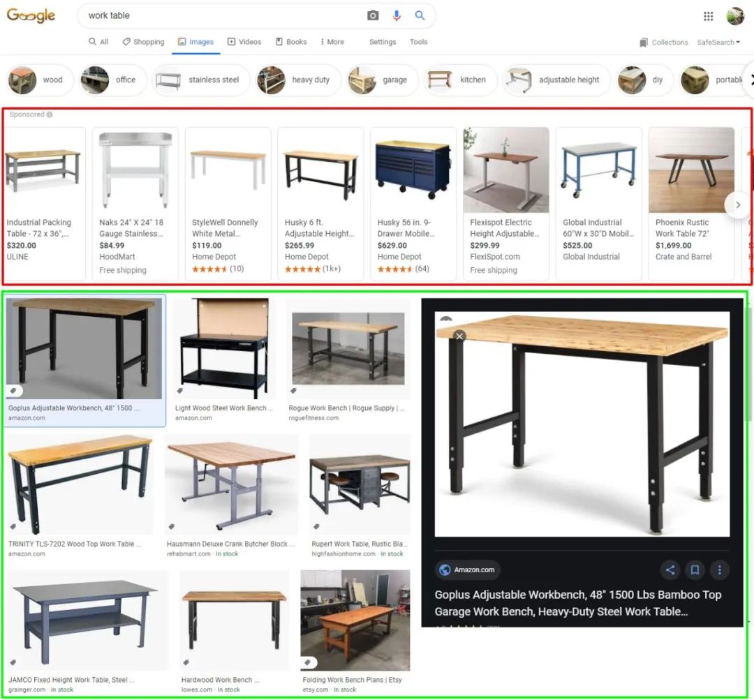
Task: Filter results by garage chip
Action: click(383, 80)
